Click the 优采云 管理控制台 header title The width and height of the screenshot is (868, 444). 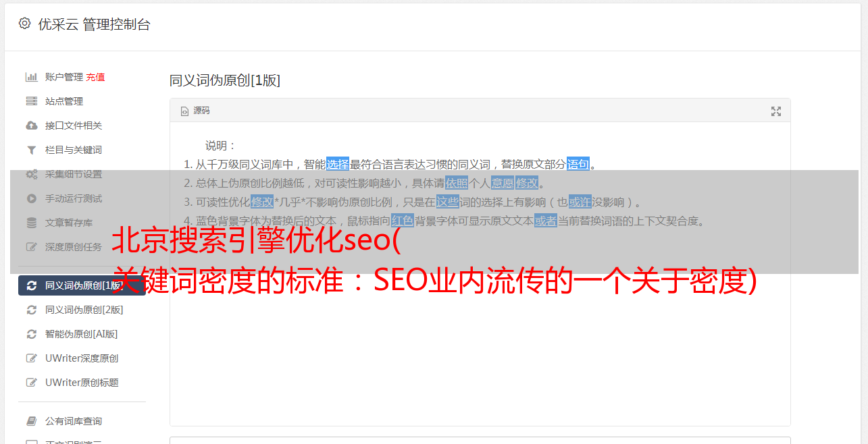click(94, 24)
